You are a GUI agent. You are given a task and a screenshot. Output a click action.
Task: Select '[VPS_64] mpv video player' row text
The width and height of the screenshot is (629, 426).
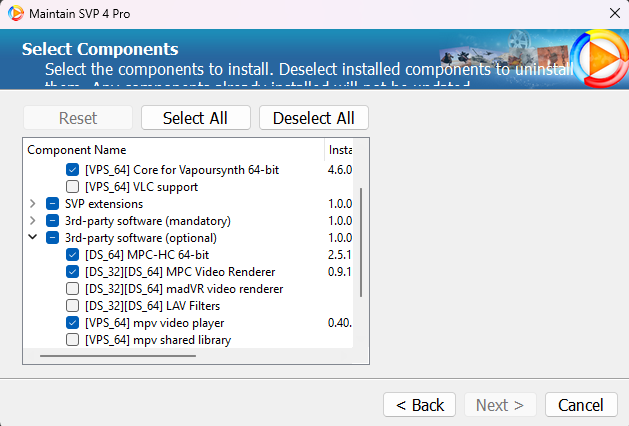[x=154, y=323]
